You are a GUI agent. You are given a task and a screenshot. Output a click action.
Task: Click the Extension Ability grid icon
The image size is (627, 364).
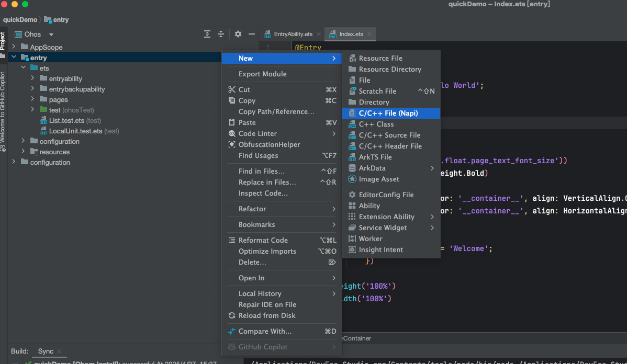352,217
